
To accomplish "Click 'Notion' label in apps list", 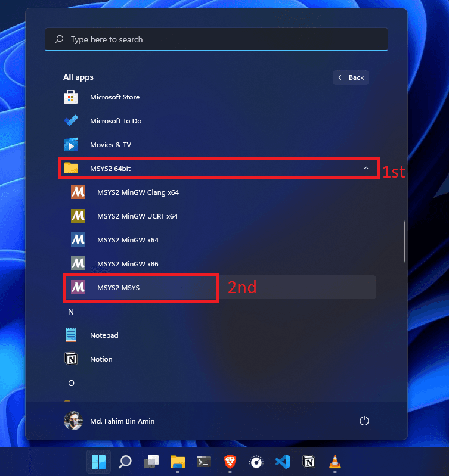I will point(101,359).
